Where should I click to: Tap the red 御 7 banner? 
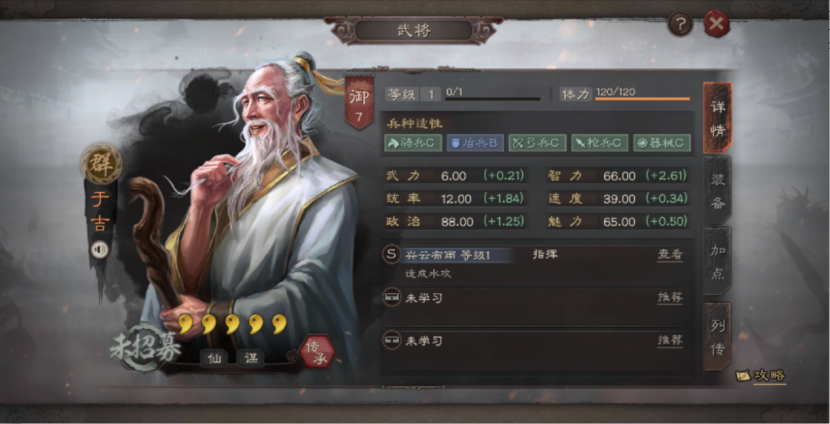point(359,104)
